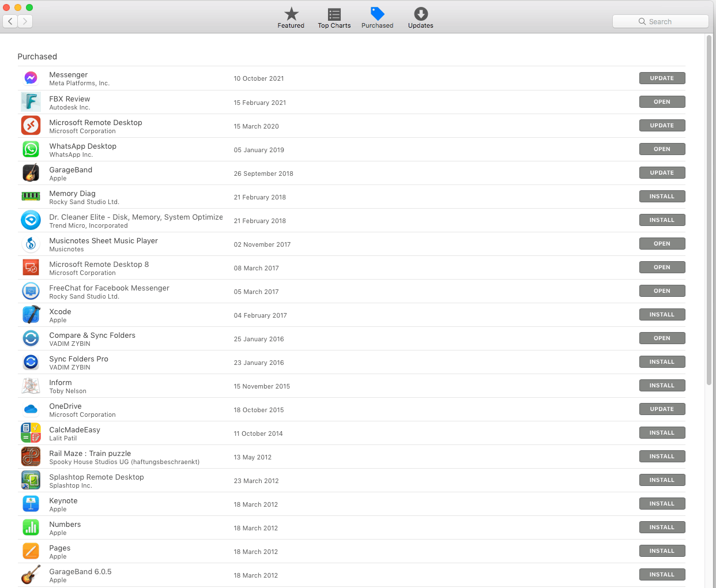
Task: Click the FreeChat for Facebook Messenger icon
Action: pyautogui.click(x=31, y=291)
